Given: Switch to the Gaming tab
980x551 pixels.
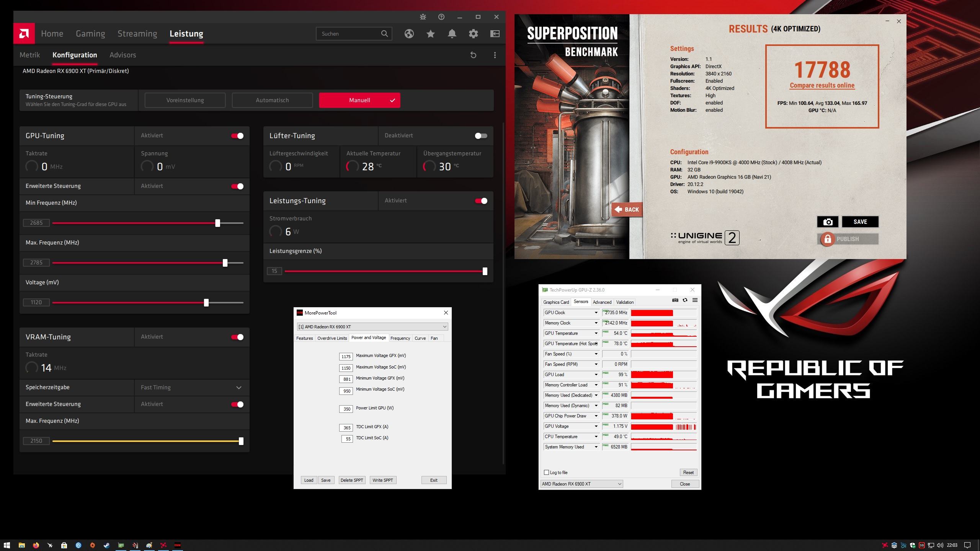Looking at the screenshot, I should coord(90,34).
